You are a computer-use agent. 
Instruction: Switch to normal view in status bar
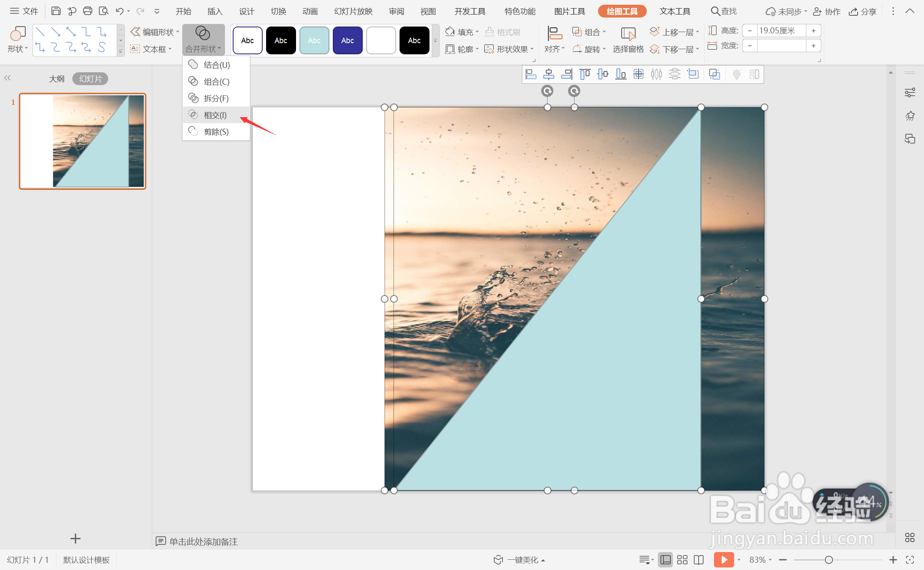click(x=666, y=560)
